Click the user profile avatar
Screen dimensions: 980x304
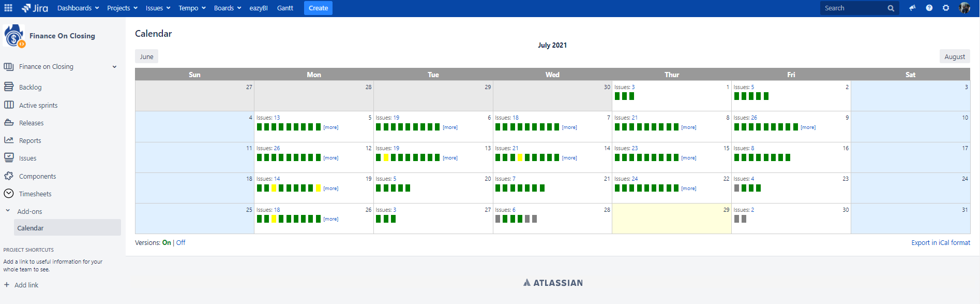pos(964,8)
